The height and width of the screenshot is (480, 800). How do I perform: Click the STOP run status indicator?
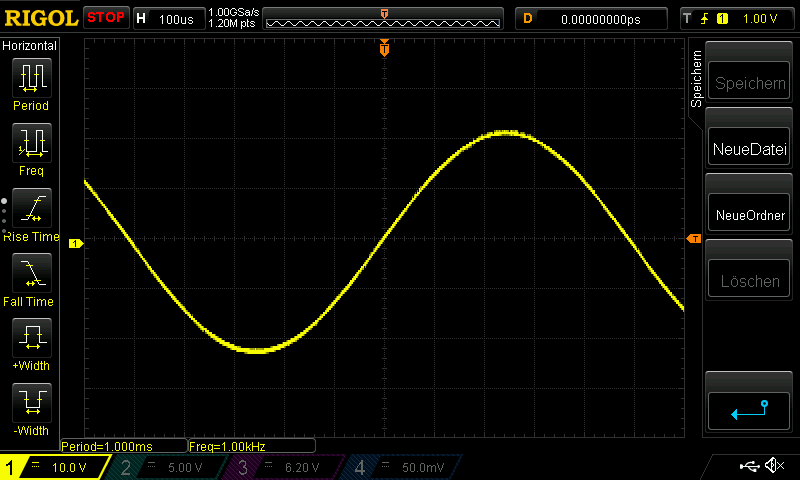[x=106, y=17]
